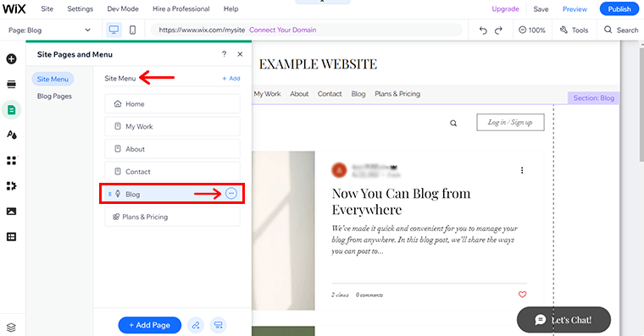Click Plans & Pricing in site navigation
This screenshot has width=644, height=336.
(397, 94)
